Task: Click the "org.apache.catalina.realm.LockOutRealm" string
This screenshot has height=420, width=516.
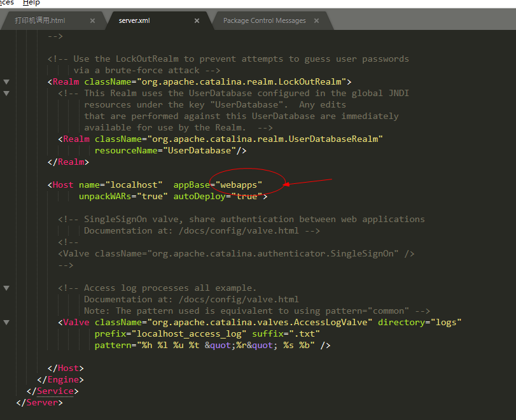Action: click(242, 81)
